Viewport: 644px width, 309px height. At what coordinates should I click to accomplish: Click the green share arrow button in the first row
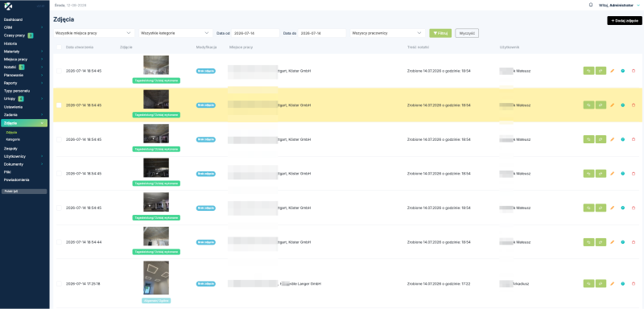click(601, 71)
